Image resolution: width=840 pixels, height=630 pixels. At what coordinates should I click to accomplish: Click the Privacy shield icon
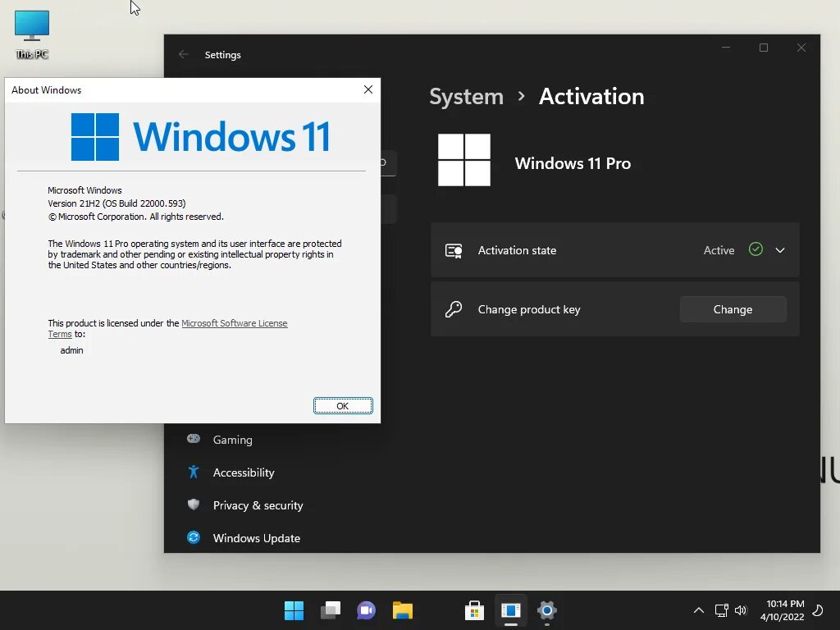click(x=194, y=504)
